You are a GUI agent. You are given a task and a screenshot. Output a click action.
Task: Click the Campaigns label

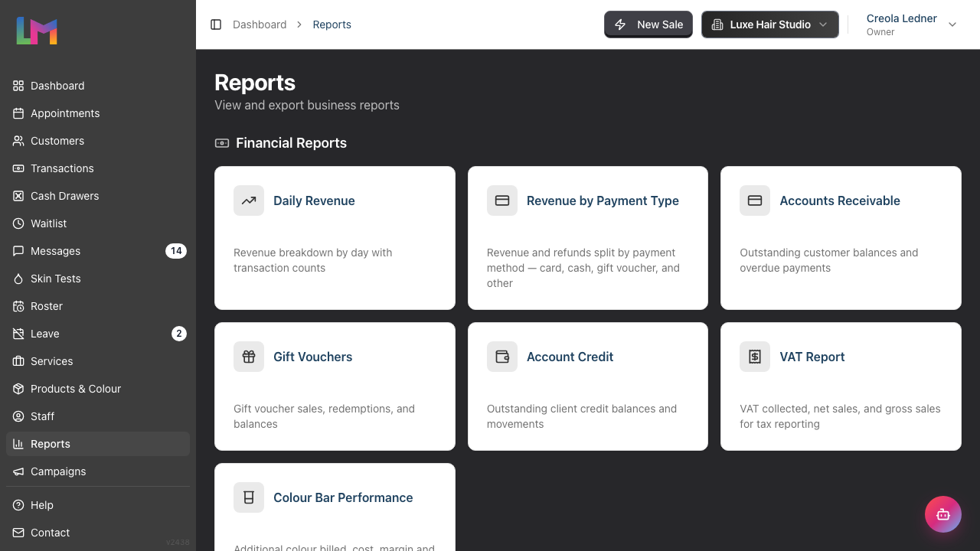58,471
